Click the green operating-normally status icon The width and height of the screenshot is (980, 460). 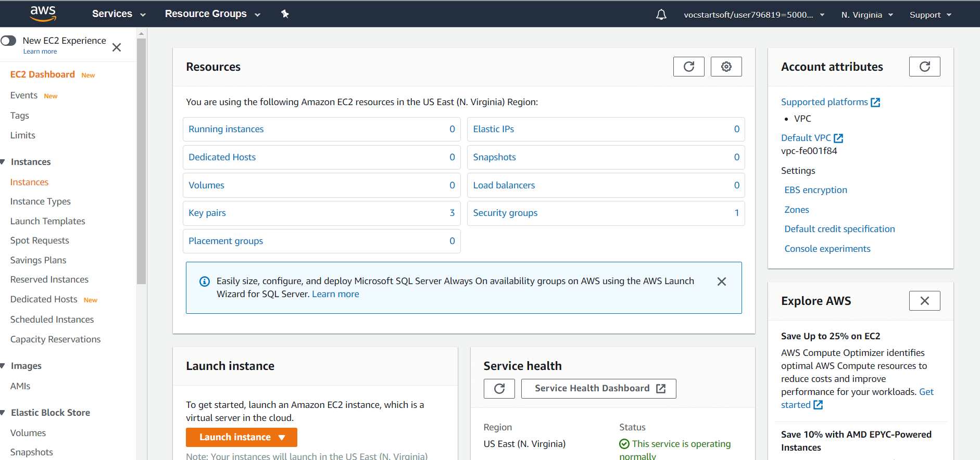coord(624,444)
